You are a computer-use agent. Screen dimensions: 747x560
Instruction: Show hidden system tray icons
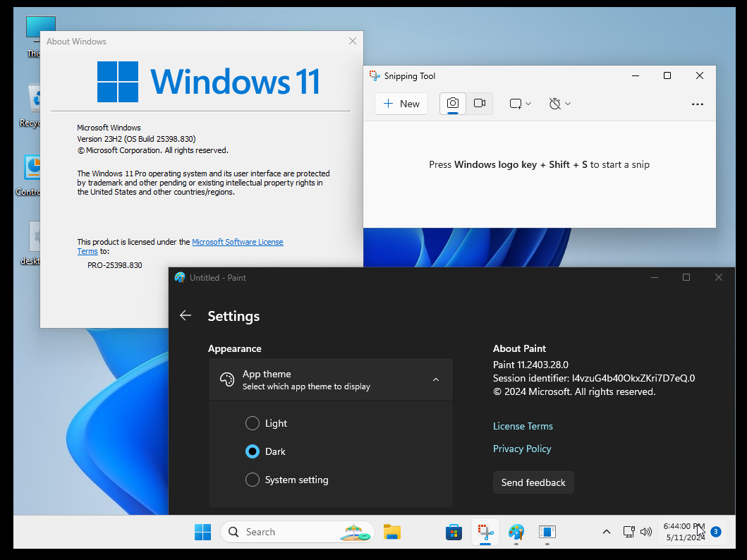click(606, 532)
